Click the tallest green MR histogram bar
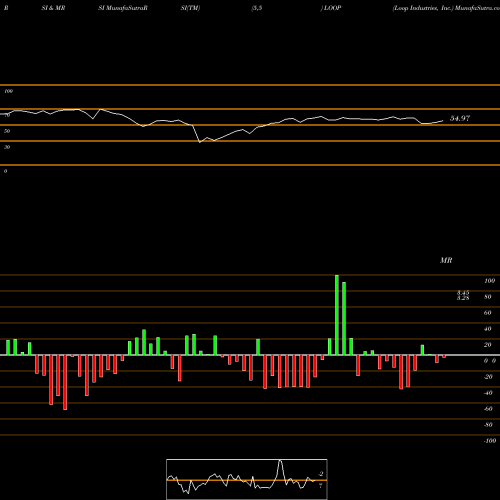 click(337, 315)
